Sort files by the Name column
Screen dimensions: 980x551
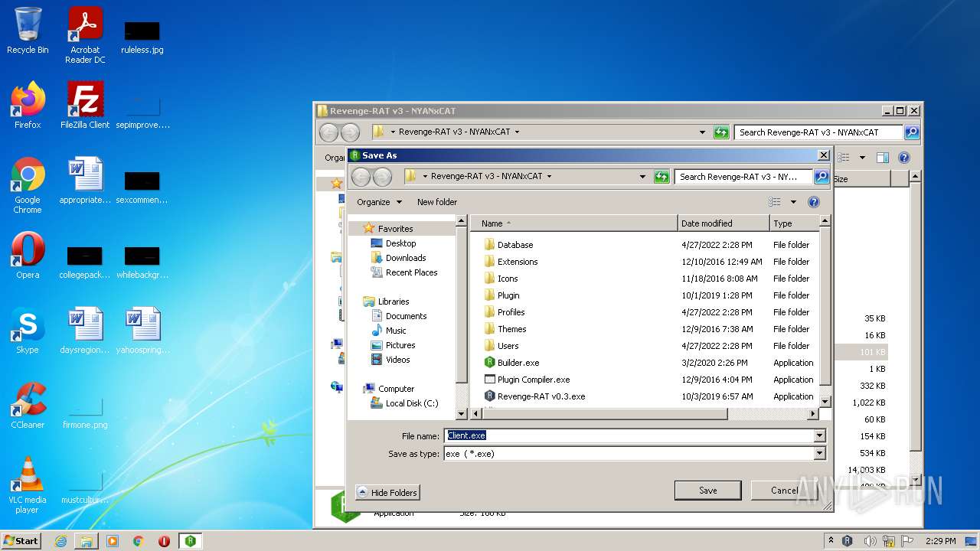(x=574, y=223)
